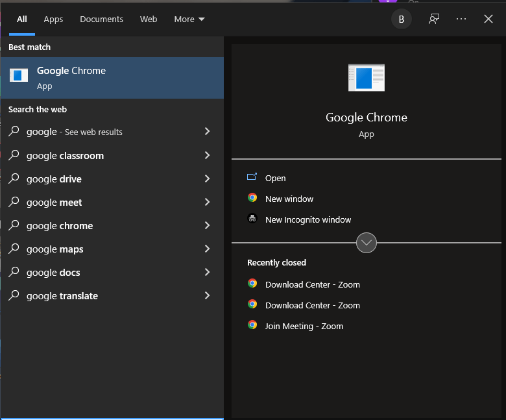Screen dimensions: 506x420
Task: Open the three-dot options menu
Action: (x=461, y=19)
